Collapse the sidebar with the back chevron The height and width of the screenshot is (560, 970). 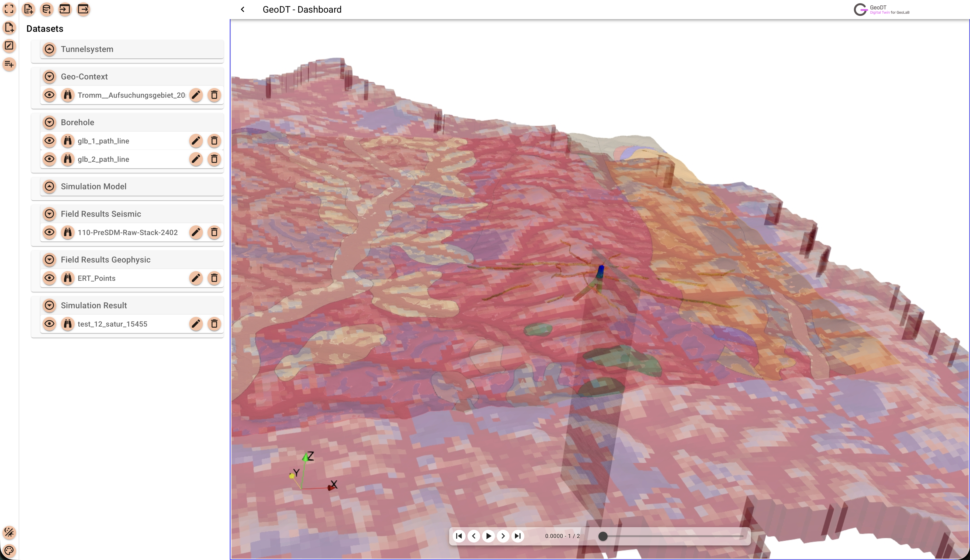(x=242, y=9)
